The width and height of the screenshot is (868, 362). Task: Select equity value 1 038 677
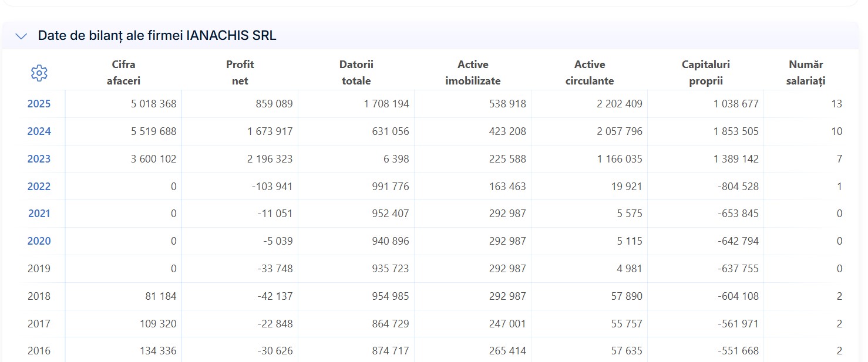point(736,104)
